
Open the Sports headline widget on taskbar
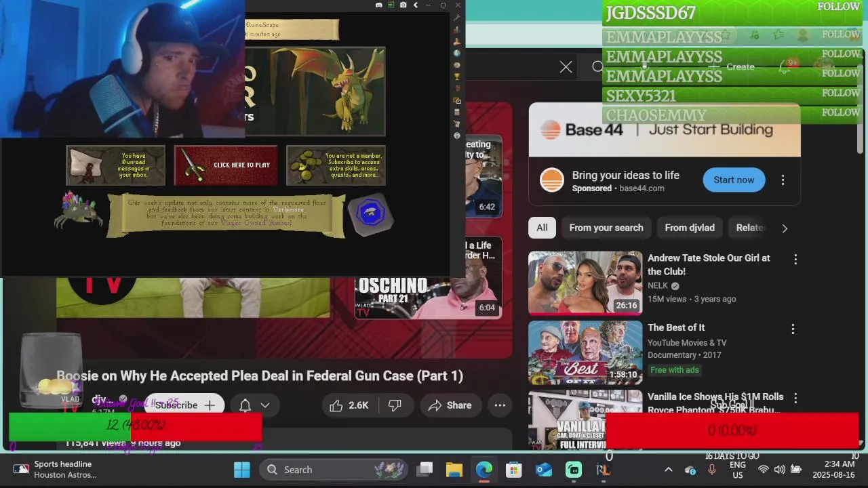[54, 470]
